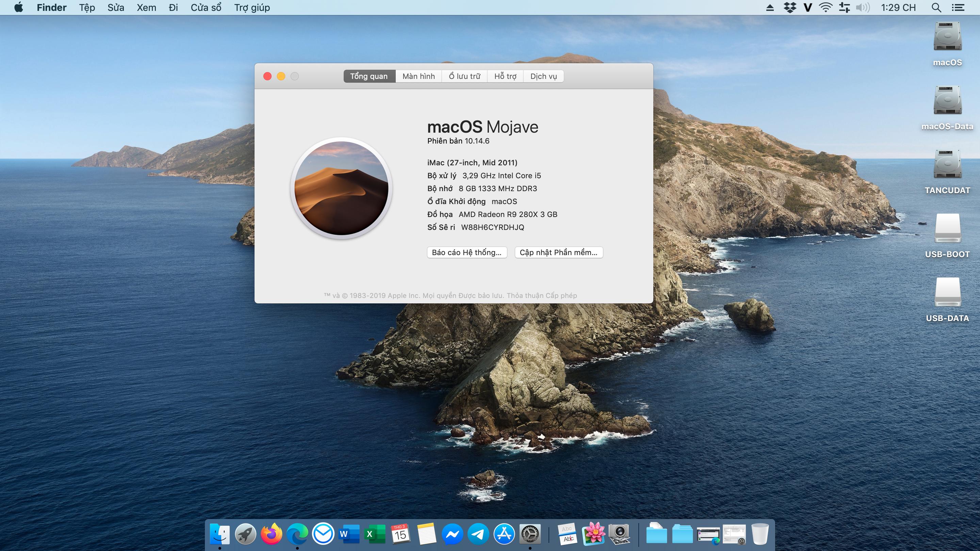Click the iMac (27-inch, Mid 2011) text
Screen dimensions: 980x551
[x=472, y=162]
